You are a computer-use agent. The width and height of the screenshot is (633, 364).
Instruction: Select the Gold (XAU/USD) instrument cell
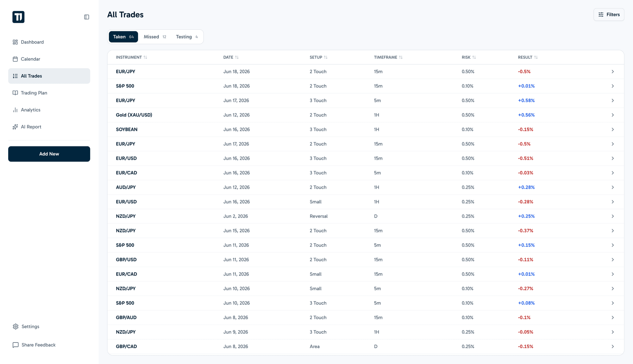pyautogui.click(x=134, y=115)
